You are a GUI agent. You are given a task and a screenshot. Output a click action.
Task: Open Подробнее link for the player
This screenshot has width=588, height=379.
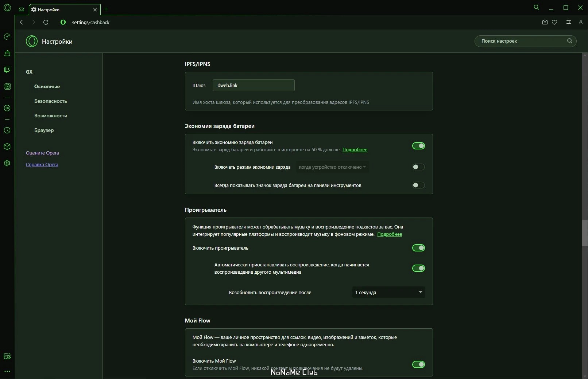[390, 234]
